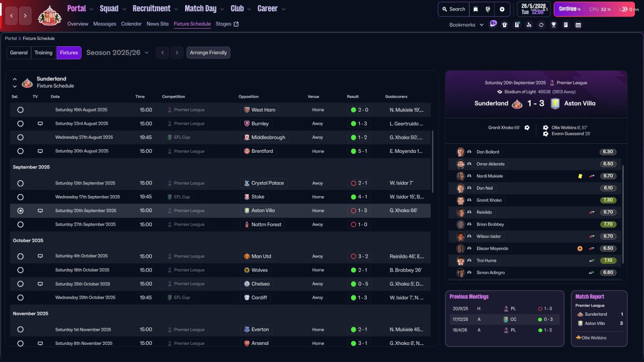Open the bookmark icon beside Search
Image resolution: width=644 pixels, height=362 pixels.
click(475, 9)
